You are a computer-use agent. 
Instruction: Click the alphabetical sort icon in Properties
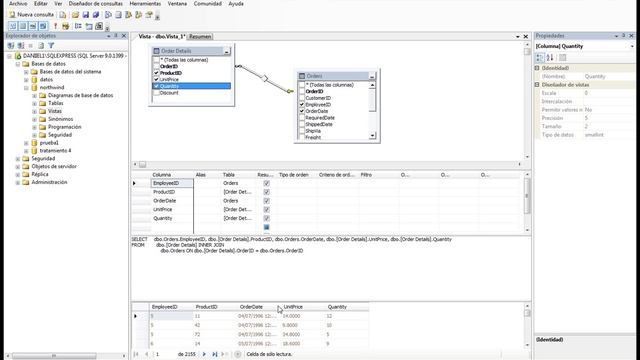(550, 58)
